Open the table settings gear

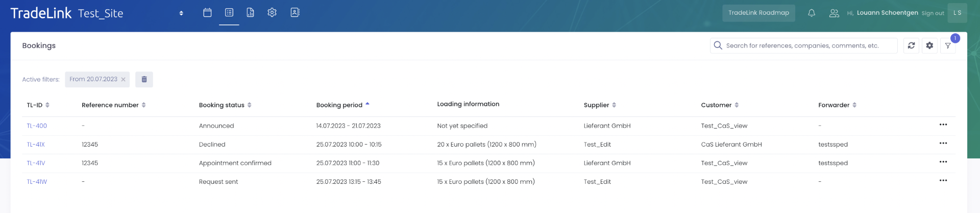(929, 45)
